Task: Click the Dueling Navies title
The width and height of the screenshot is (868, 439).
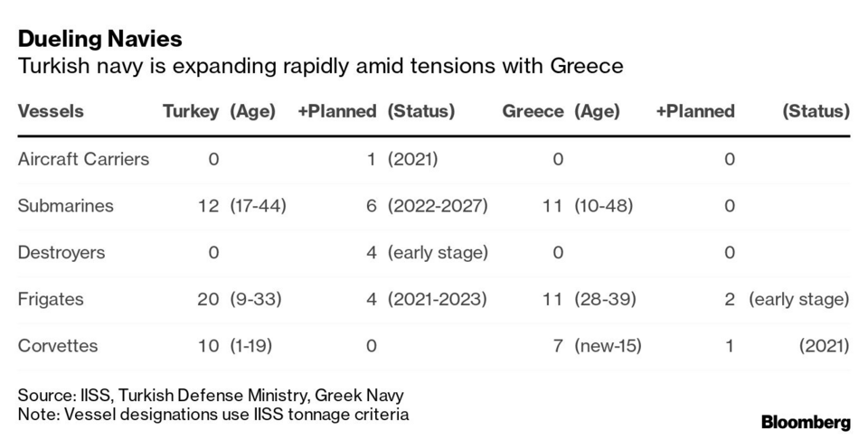Action: tap(100, 39)
